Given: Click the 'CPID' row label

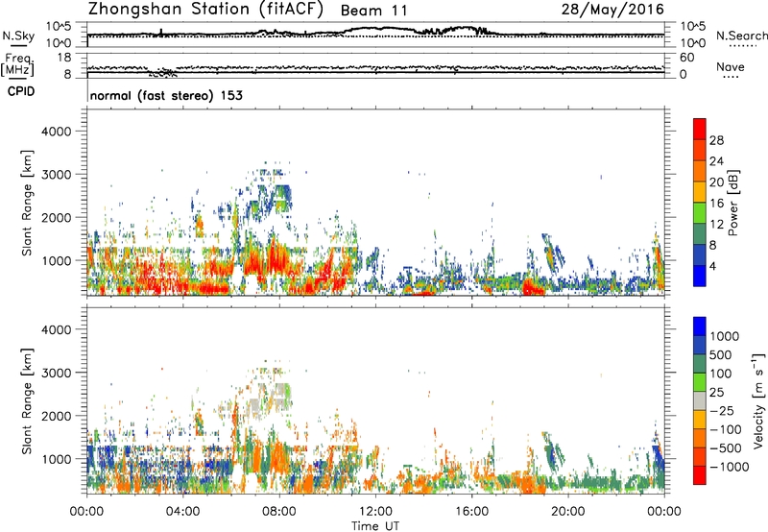Looking at the screenshot, I should [21, 91].
